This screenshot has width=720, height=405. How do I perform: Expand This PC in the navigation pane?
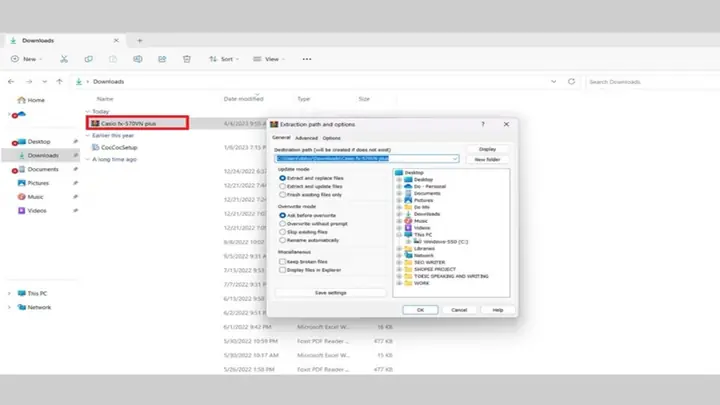pyautogui.click(x=9, y=293)
